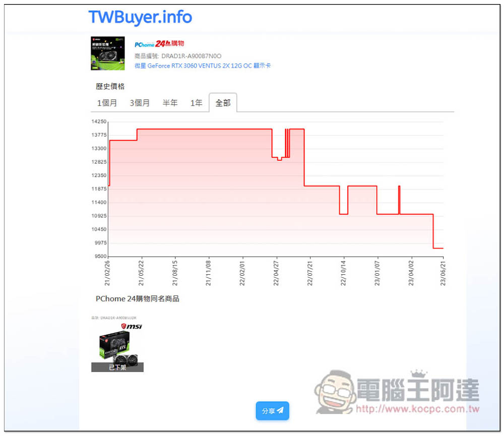The width and height of the screenshot is (504, 436).
Task: Click the 11875 y-axis price label
Action: pyautogui.click(x=99, y=189)
